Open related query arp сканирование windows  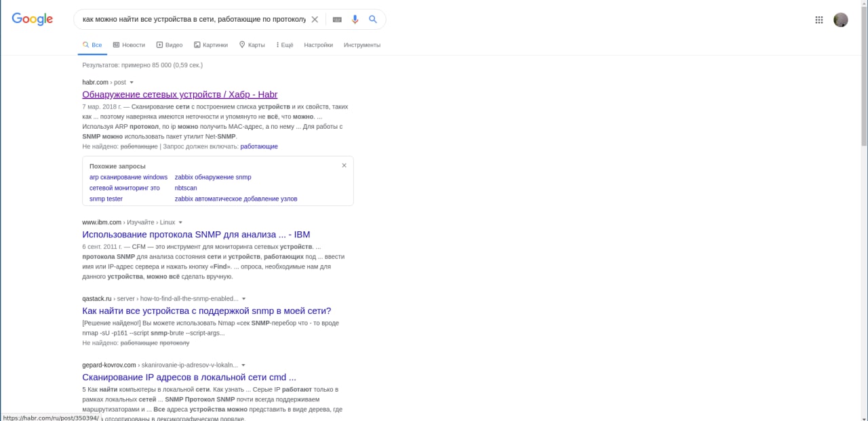[x=128, y=177]
